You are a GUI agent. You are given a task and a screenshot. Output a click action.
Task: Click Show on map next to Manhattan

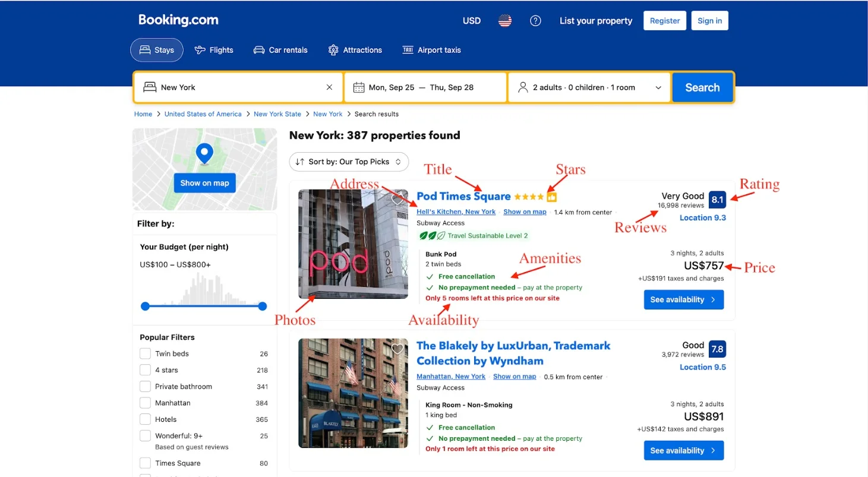pos(515,377)
